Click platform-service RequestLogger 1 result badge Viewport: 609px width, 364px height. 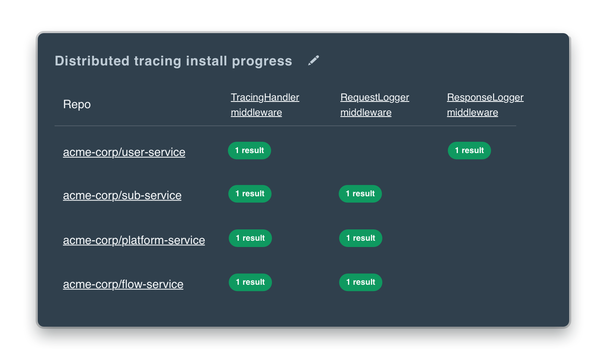tap(361, 238)
